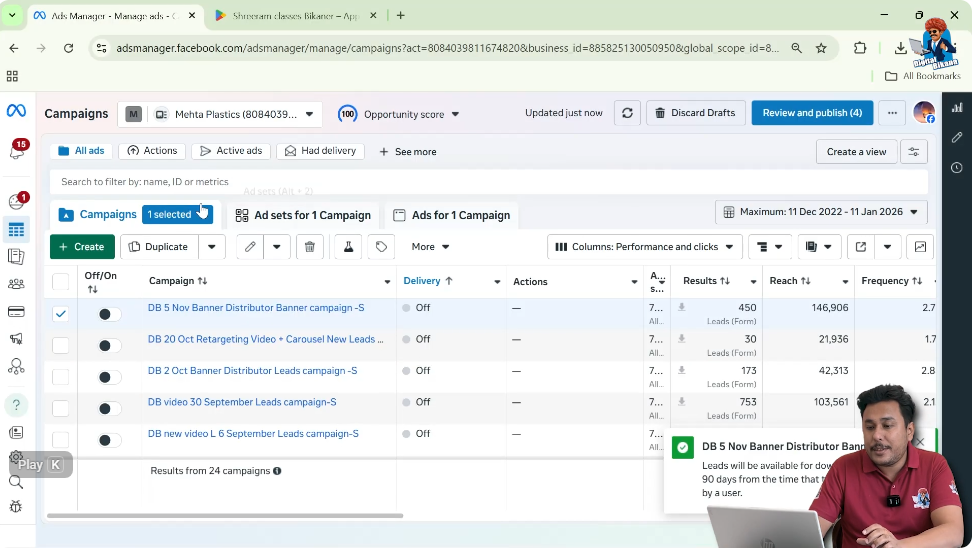Viewport: 974px width, 548px height.
Task: Select the Had delivery filter
Action: click(321, 151)
